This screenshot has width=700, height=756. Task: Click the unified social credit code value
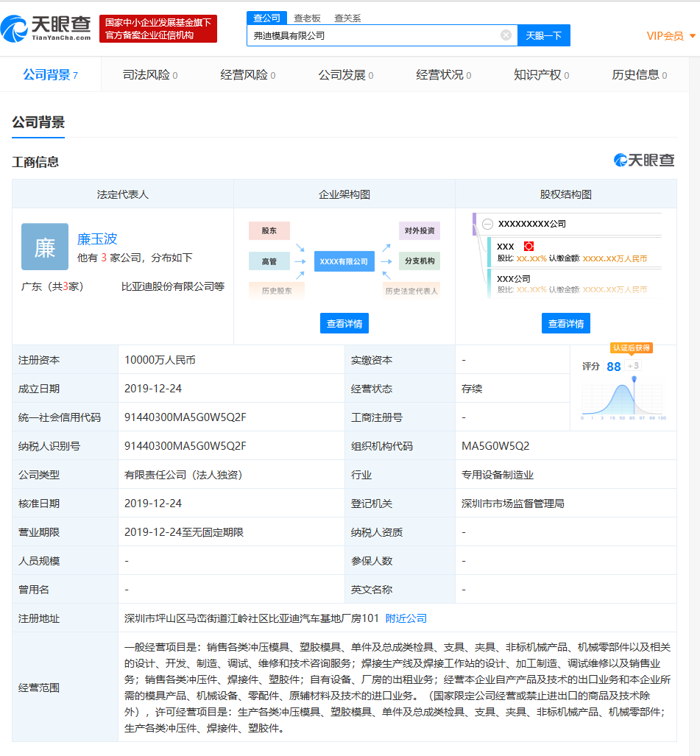185,417
